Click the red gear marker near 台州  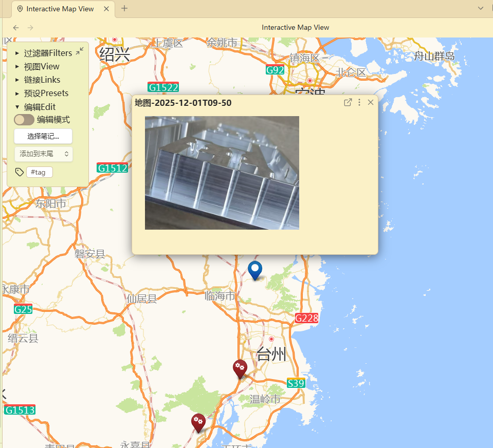pyautogui.click(x=240, y=368)
